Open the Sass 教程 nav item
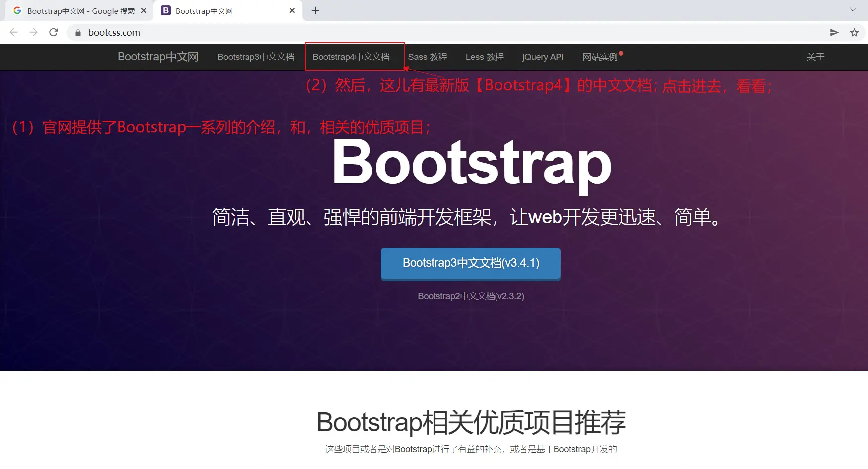This screenshot has height=469, width=868. [428, 57]
